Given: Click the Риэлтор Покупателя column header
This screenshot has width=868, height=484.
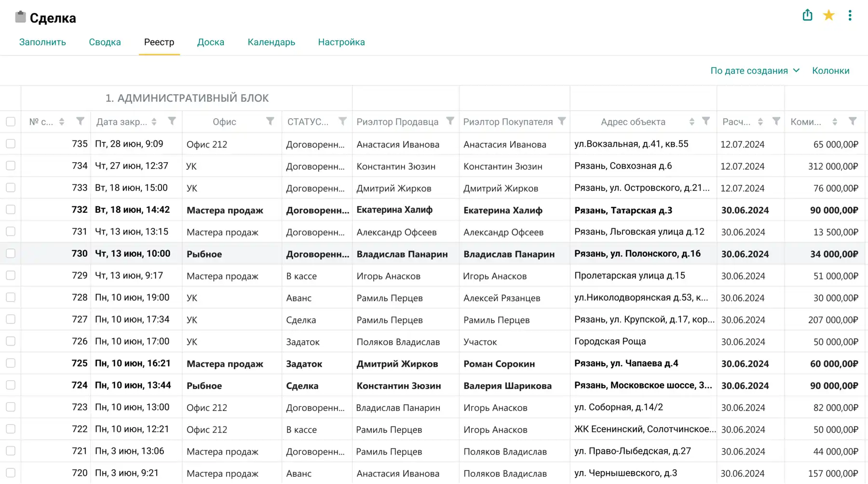Looking at the screenshot, I should [x=508, y=122].
